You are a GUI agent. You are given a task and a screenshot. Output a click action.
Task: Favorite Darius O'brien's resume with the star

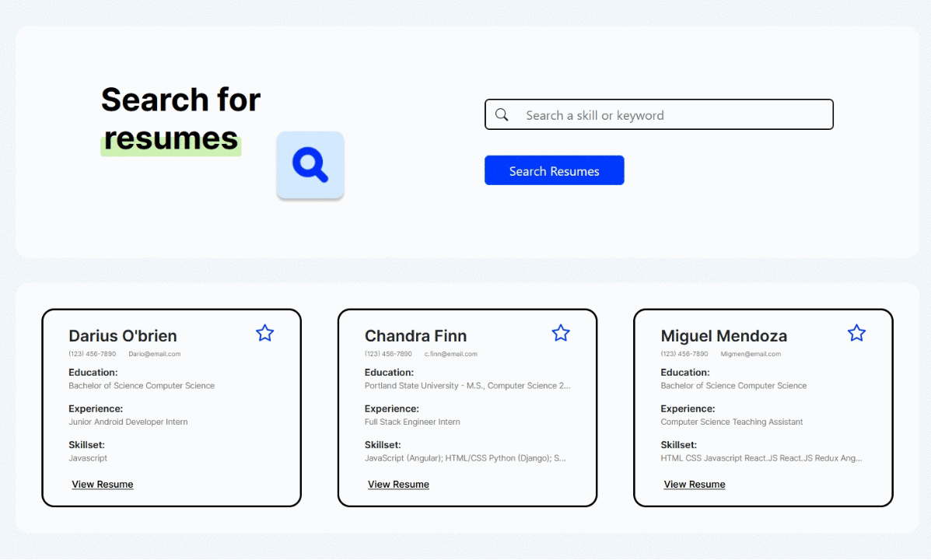pyautogui.click(x=264, y=333)
